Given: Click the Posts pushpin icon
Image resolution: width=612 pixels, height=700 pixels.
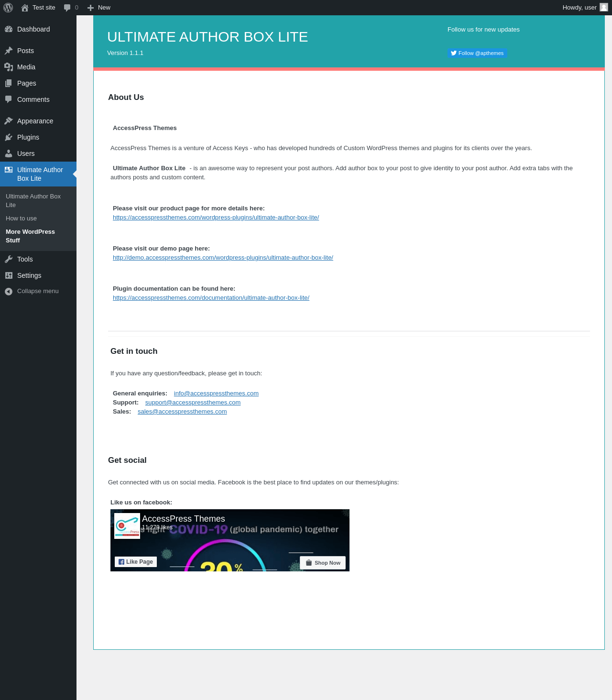Looking at the screenshot, I should click(9, 51).
